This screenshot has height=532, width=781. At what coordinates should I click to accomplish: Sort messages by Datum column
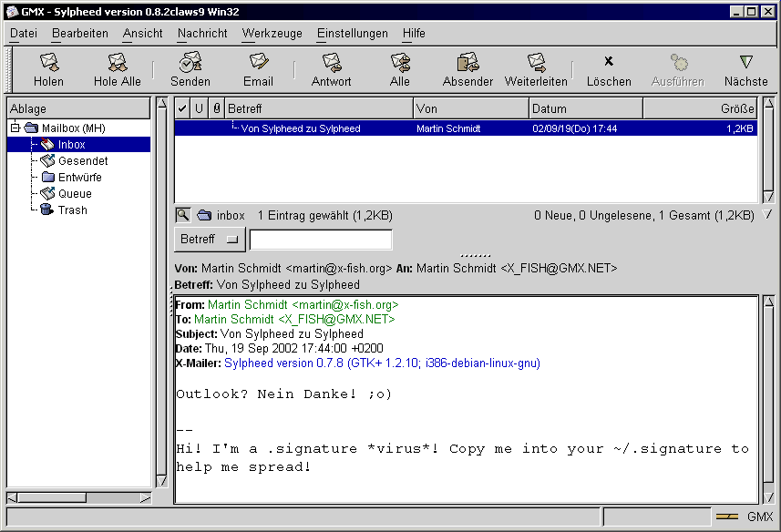(586, 108)
